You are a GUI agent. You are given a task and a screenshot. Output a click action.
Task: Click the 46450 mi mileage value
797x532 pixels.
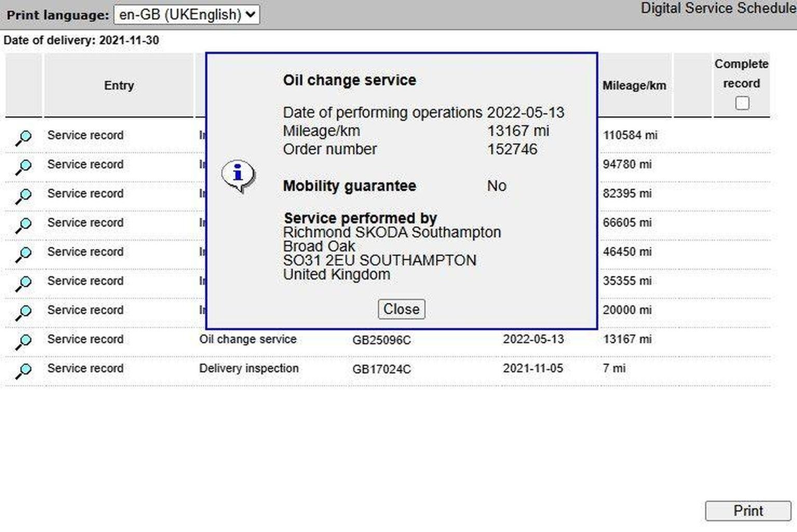click(x=627, y=251)
